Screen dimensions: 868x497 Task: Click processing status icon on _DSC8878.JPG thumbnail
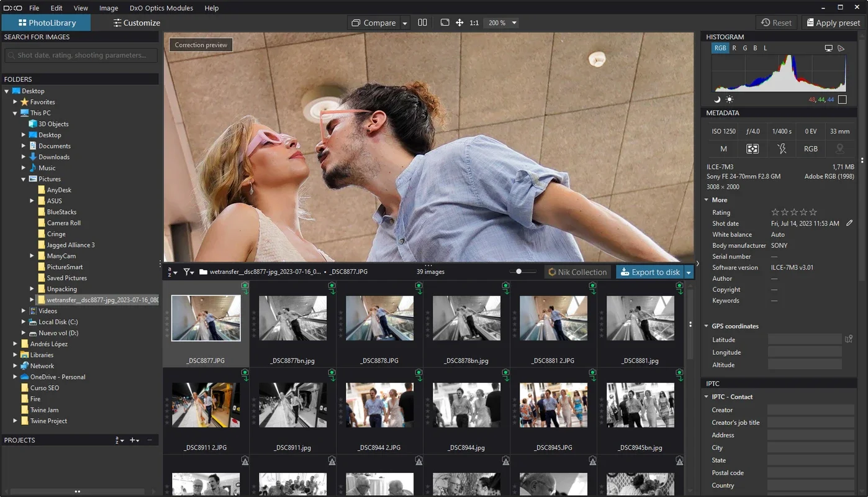[418, 288]
